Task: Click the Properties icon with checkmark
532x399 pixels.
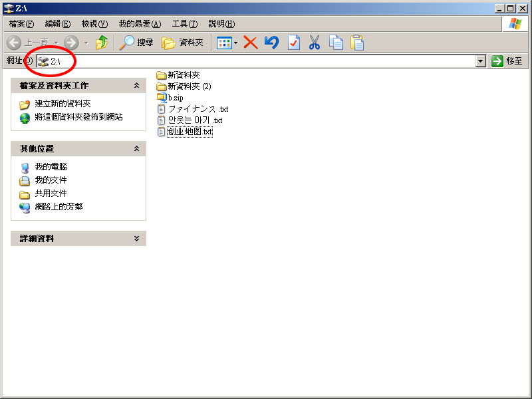Action: pyautogui.click(x=293, y=43)
